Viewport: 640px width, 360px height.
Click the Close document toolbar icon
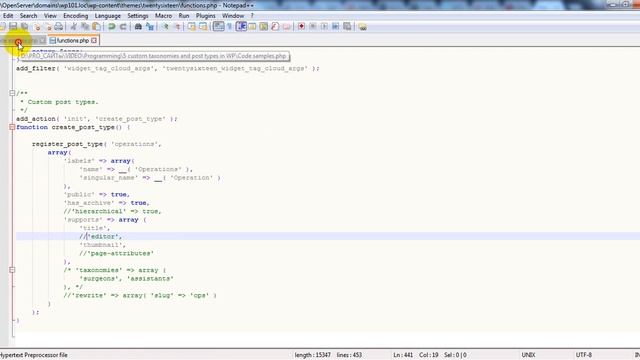click(37, 27)
